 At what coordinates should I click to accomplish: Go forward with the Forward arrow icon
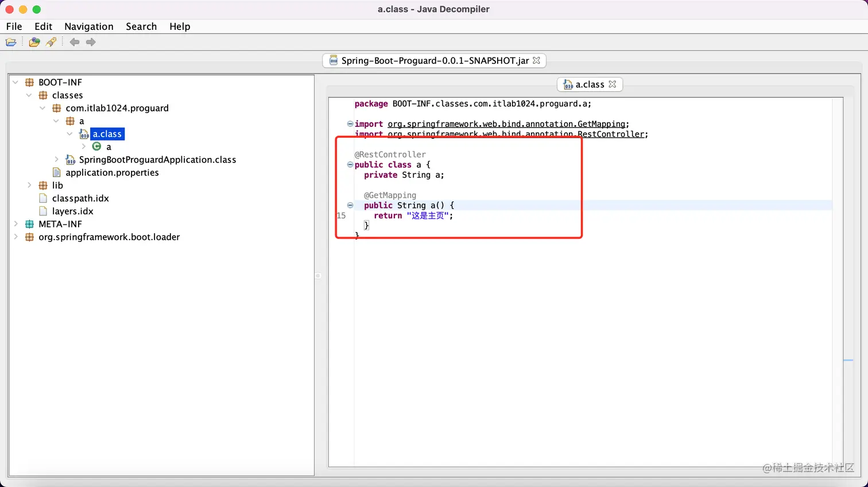[91, 42]
